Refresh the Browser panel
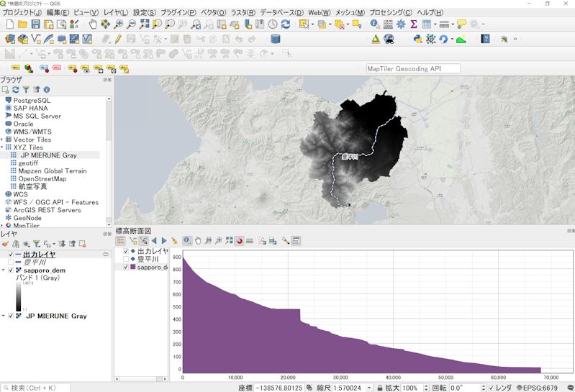575x392 pixels. click(15, 89)
